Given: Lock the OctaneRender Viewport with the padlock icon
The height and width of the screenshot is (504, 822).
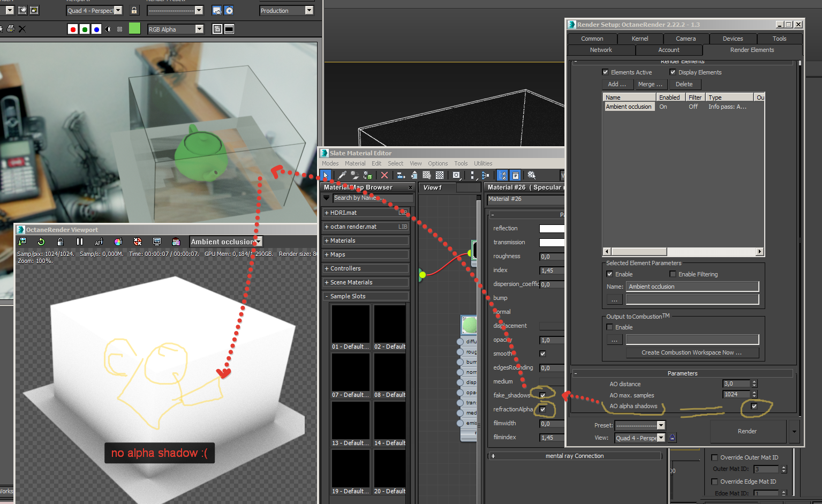Looking at the screenshot, I should coord(60,242).
